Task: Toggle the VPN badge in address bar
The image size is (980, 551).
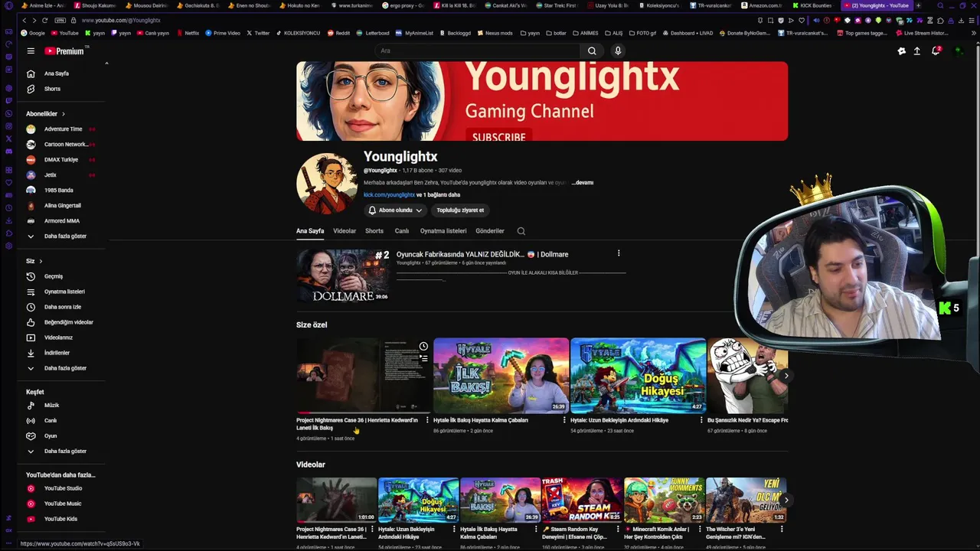Action: [x=60, y=20]
